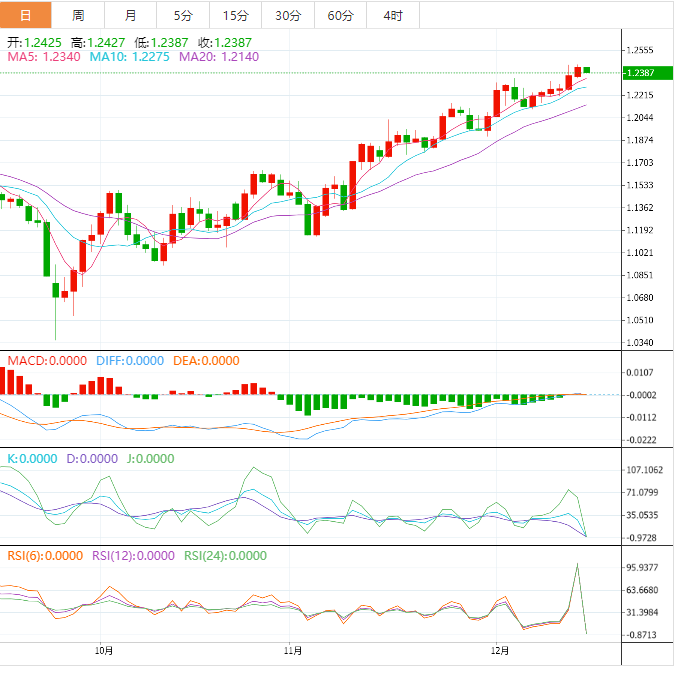Click the 12月 date axis marker
The width and height of the screenshot is (675, 673).
[x=497, y=650]
